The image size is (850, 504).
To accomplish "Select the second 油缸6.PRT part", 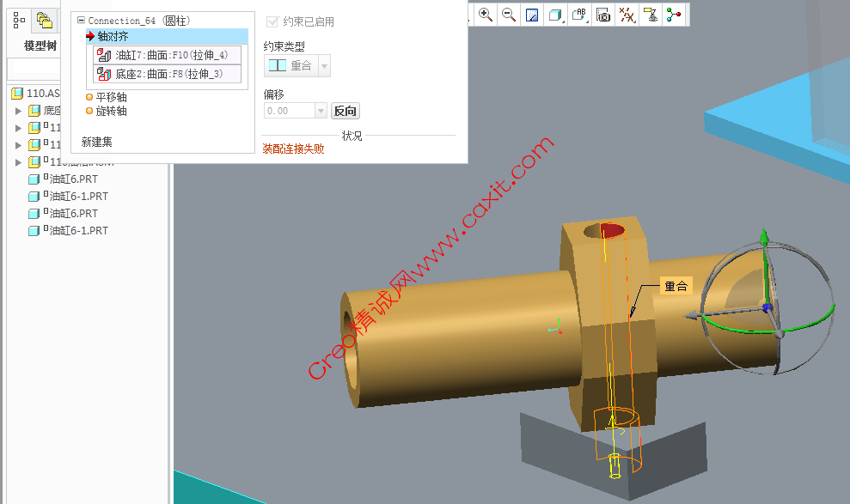I will 63,214.
